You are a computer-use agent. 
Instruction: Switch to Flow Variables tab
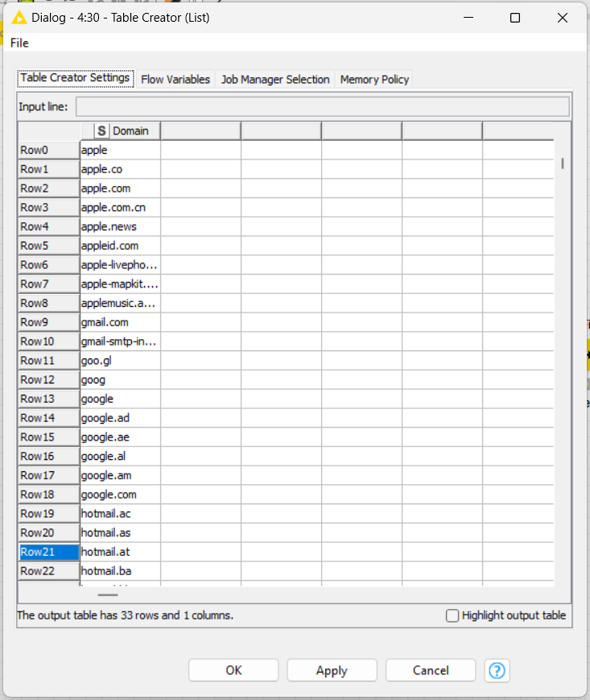pos(175,79)
